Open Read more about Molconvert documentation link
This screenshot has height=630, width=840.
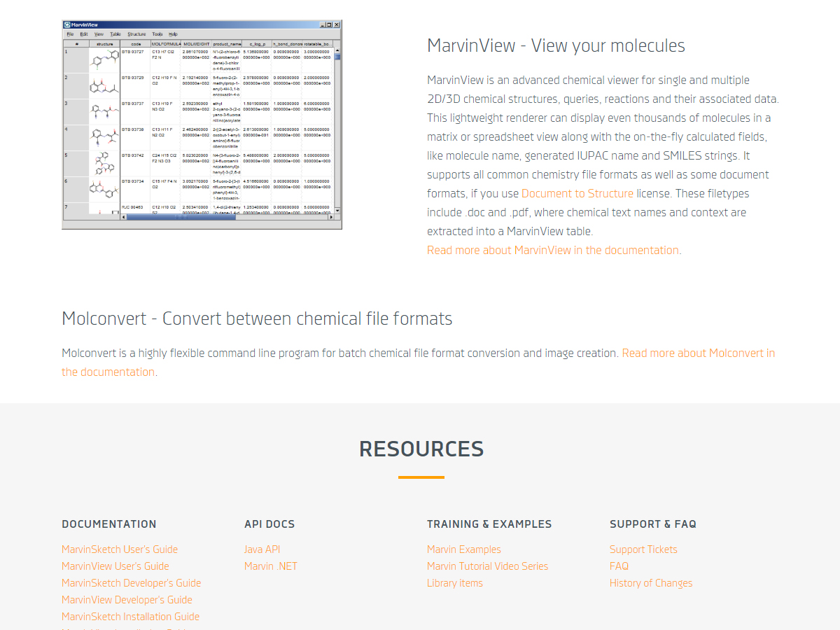pos(698,353)
